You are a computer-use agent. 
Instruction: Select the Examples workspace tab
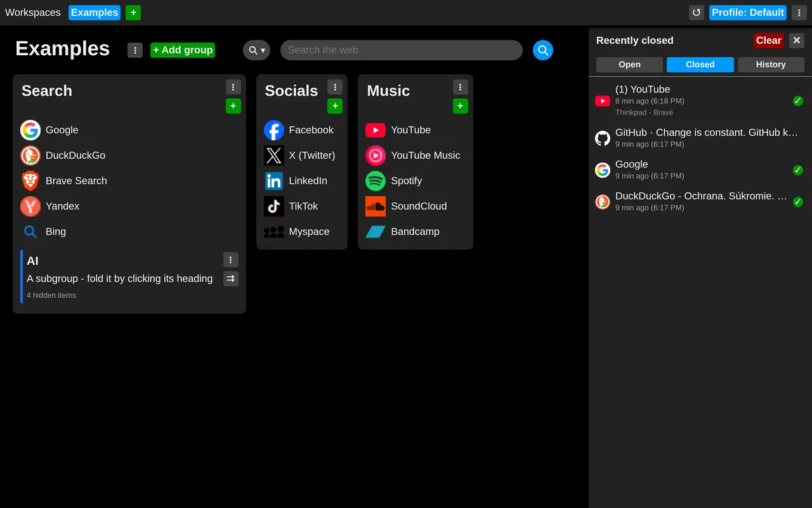(95, 13)
